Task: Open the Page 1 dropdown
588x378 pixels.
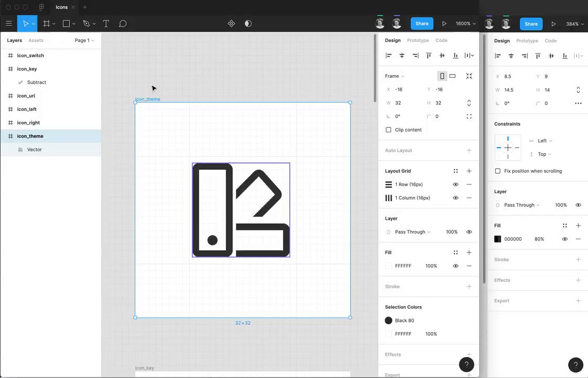Action: tap(85, 40)
